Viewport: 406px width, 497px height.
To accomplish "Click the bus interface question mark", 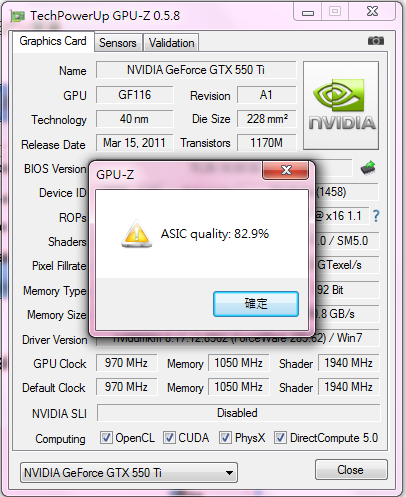I will pos(376,216).
